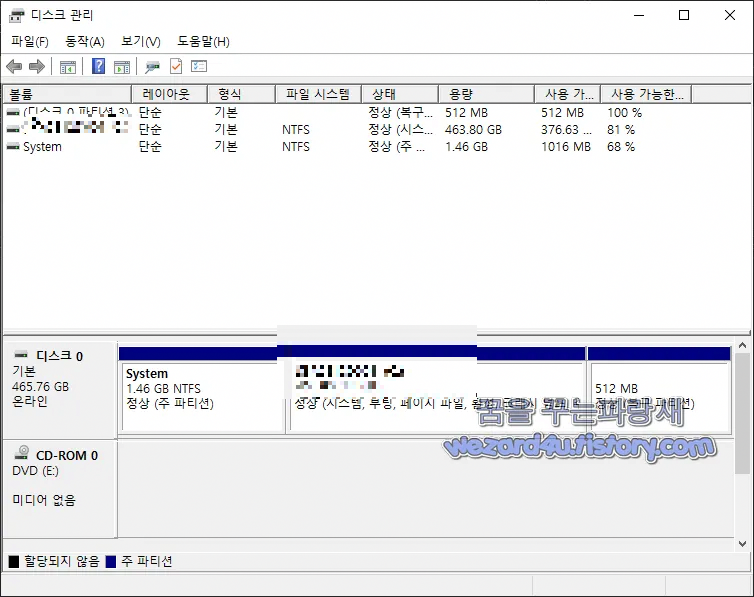The image size is (754, 597).
Task: Click the CD-ROM 0 DVD (E:) panel
Action: point(60,489)
